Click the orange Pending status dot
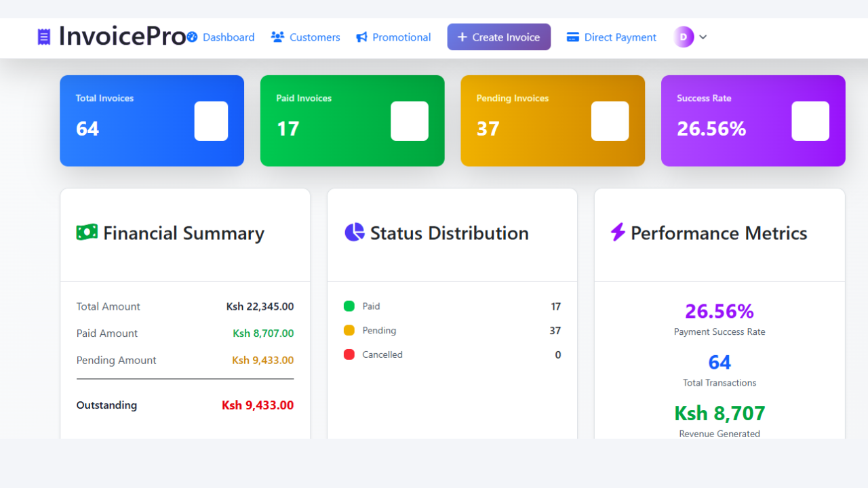The height and width of the screenshot is (488, 868). 349,331
